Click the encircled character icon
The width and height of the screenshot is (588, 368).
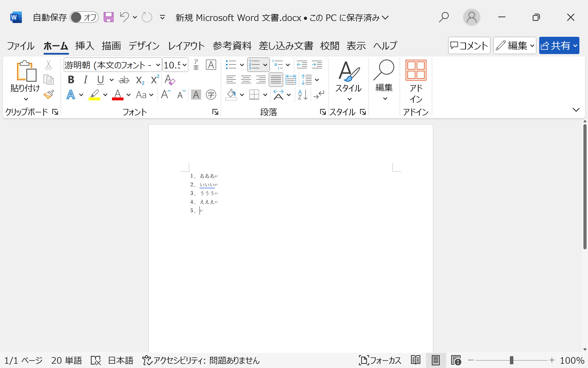[211, 95]
